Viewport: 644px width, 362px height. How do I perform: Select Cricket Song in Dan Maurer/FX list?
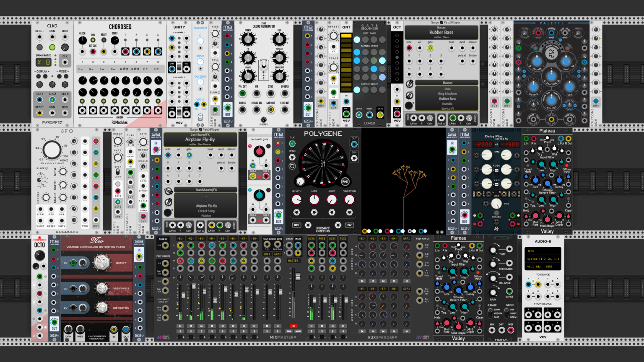click(x=206, y=211)
